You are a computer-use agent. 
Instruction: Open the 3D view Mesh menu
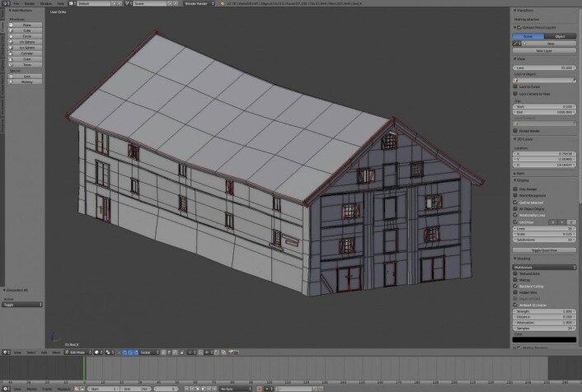click(56, 352)
